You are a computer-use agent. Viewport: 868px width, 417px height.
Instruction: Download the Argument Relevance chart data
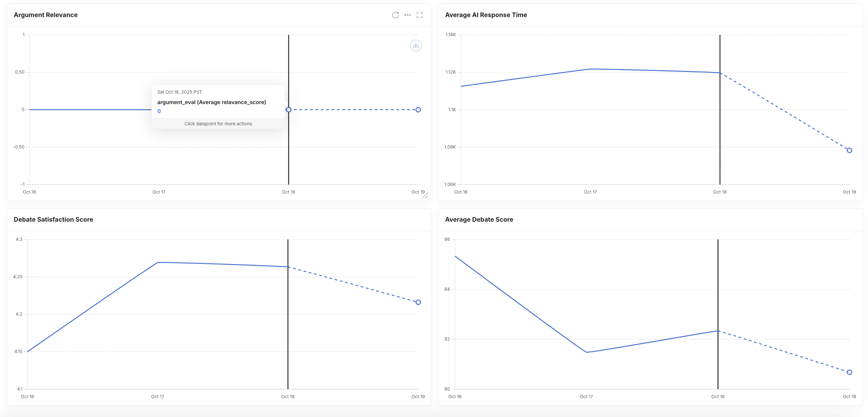[x=416, y=45]
